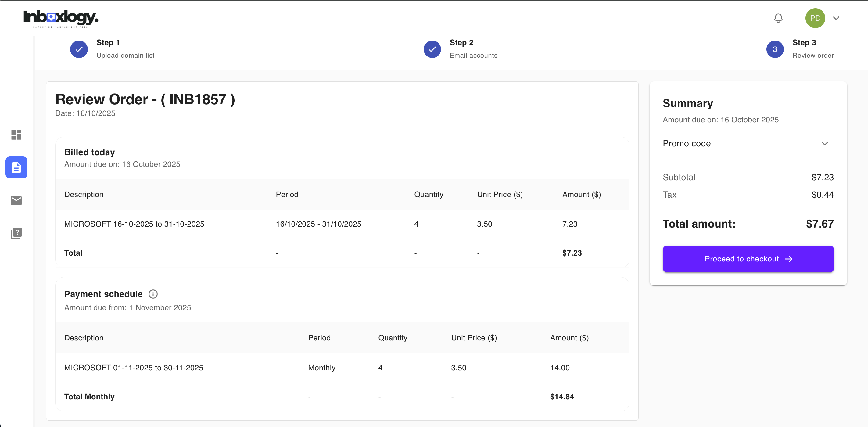Screen dimensions: 868x427
Task: Click the Step 1 checkmark circle
Action: click(79, 49)
